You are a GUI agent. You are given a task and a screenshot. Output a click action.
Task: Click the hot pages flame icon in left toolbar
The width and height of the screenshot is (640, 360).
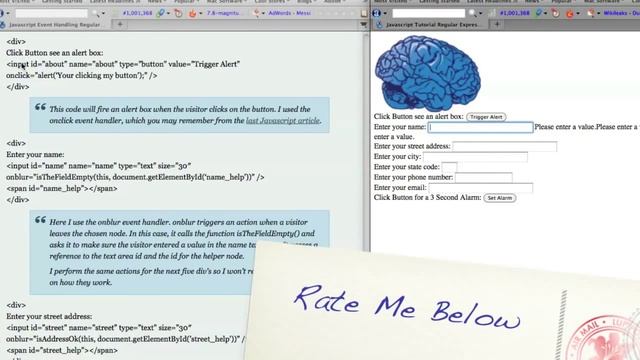(x=193, y=13)
